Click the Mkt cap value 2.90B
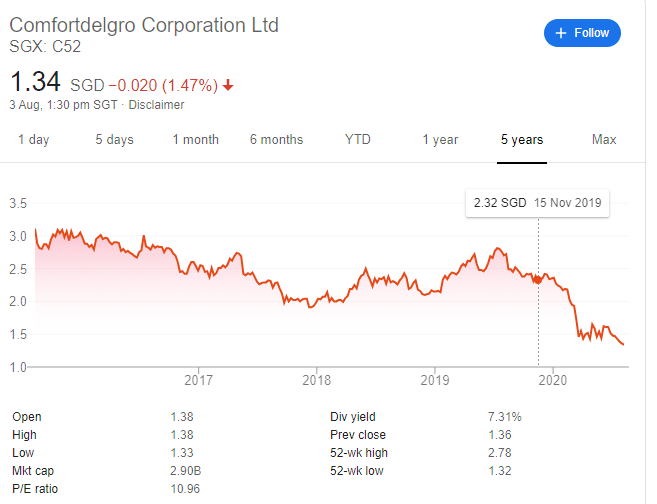Image resolution: width=657 pixels, height=504 pixels. [188, 469]
